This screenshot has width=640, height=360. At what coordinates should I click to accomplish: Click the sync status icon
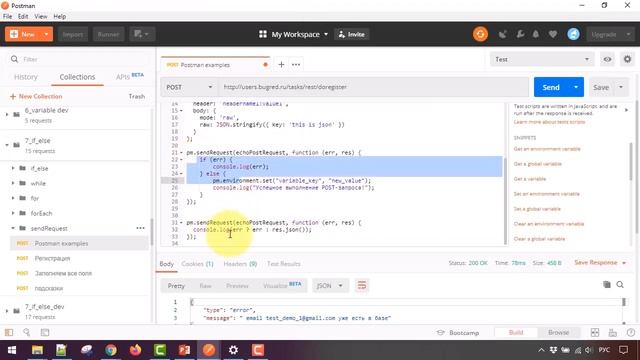pyautogui.click(x=480, y=34)
